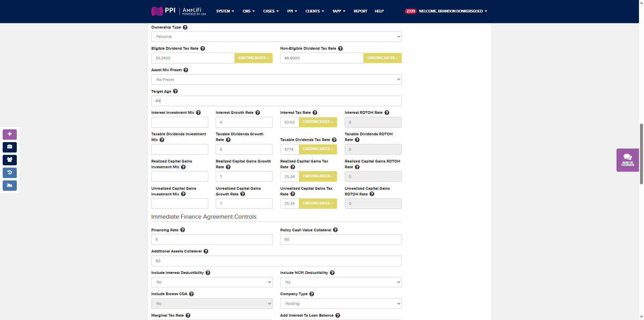Expand Existing Rates for Interest Tax Rate

[318, 122]
